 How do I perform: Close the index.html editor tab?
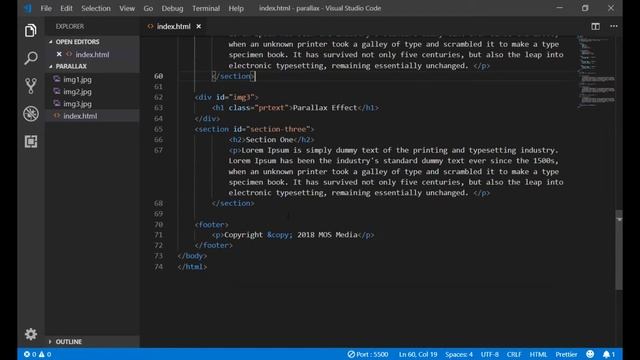199,27
